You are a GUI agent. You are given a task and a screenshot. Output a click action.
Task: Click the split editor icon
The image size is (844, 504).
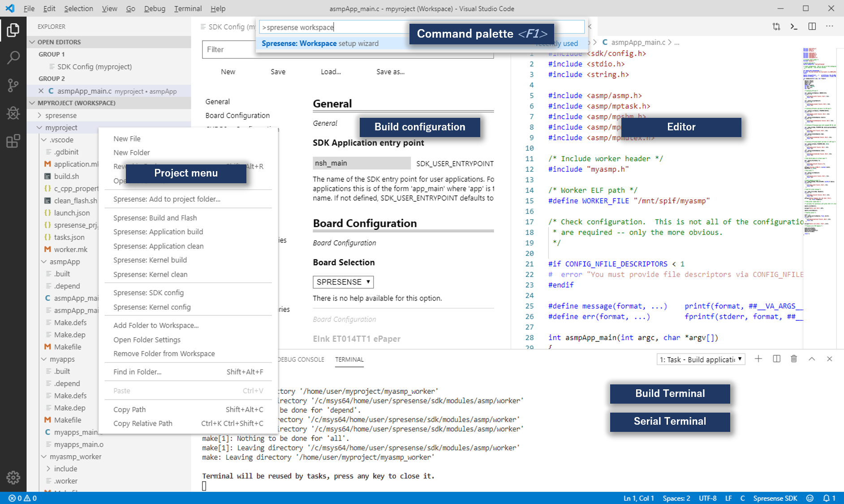812,26
